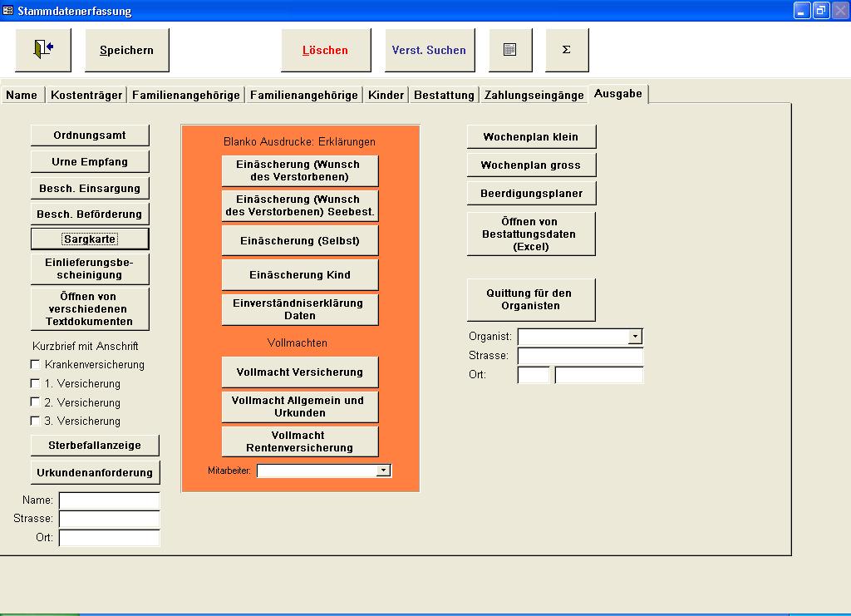
Task: Open the Organist dropdown list
Action: (x=635, y=337)
